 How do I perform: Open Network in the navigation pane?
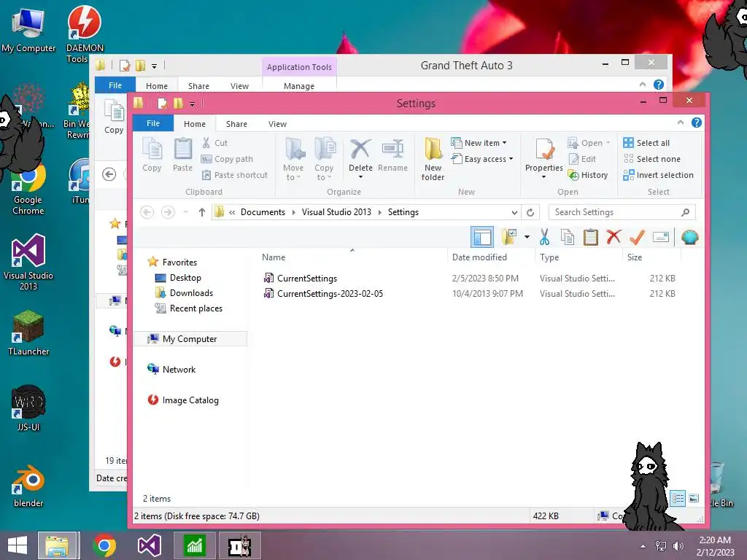171,370
